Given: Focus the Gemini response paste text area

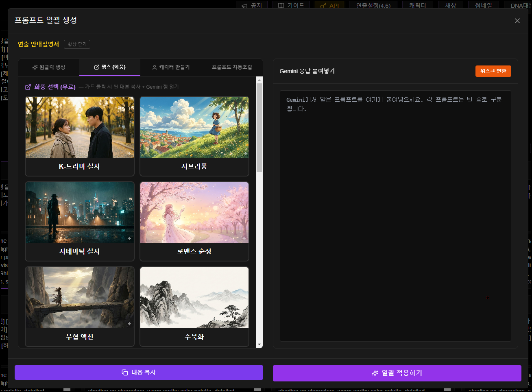Looking at the screenshot, I should point(395,216).
